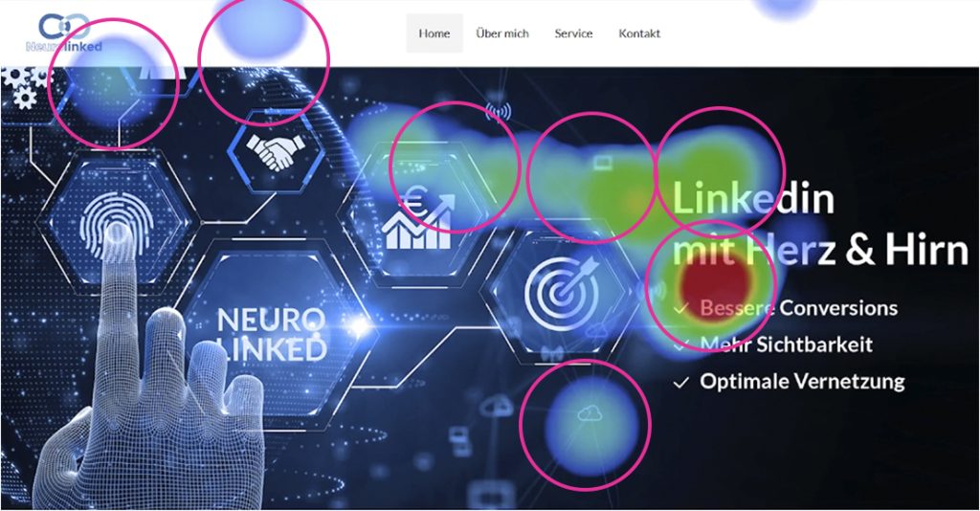The width and height of the screenshot is (980, 511).
Task: Click checkmark beside Bessere Conversions
Action: tap(681, 308)
